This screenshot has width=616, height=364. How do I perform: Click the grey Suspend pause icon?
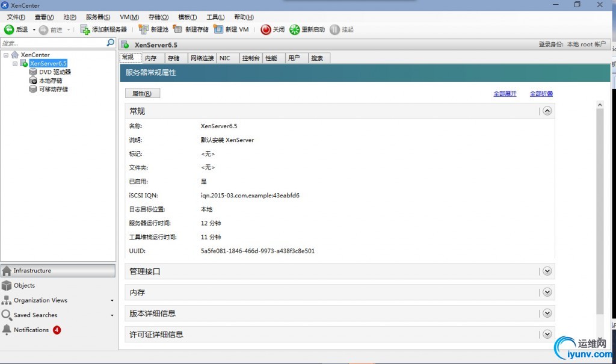click(334, 29)
